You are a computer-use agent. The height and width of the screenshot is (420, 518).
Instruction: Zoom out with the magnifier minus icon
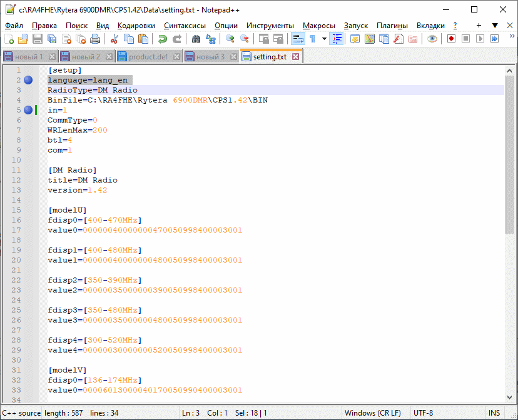pyautogui.click(x=245, y=39)
